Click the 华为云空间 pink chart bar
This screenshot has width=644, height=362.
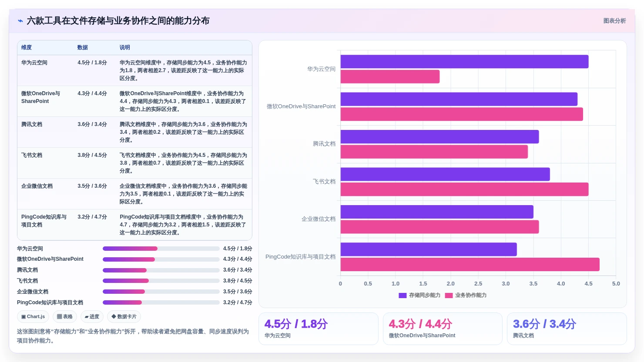tap(390, 77)
